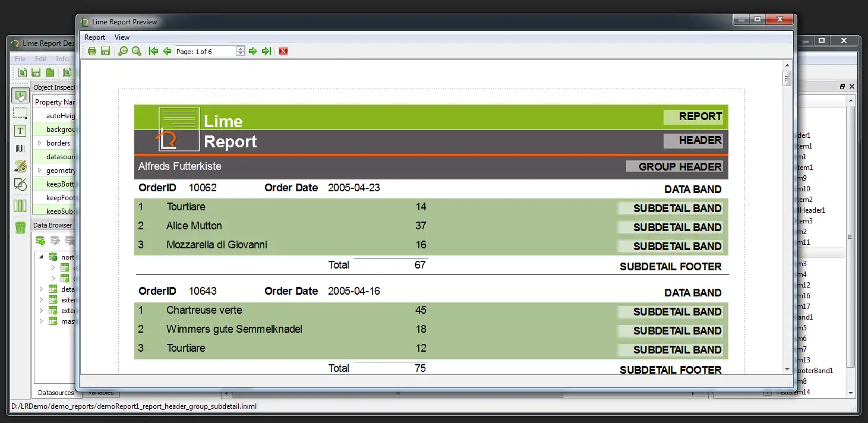Viewport: 868px width, 423px height.
Task: Select the barcode item tool
Action: pyautogui.click(x=20, y=149)
